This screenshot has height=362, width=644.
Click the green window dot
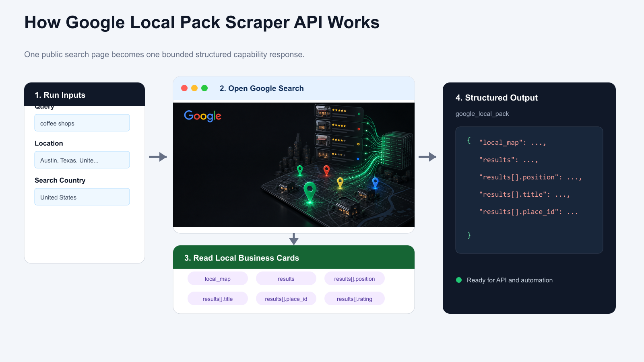pos(204,88)
